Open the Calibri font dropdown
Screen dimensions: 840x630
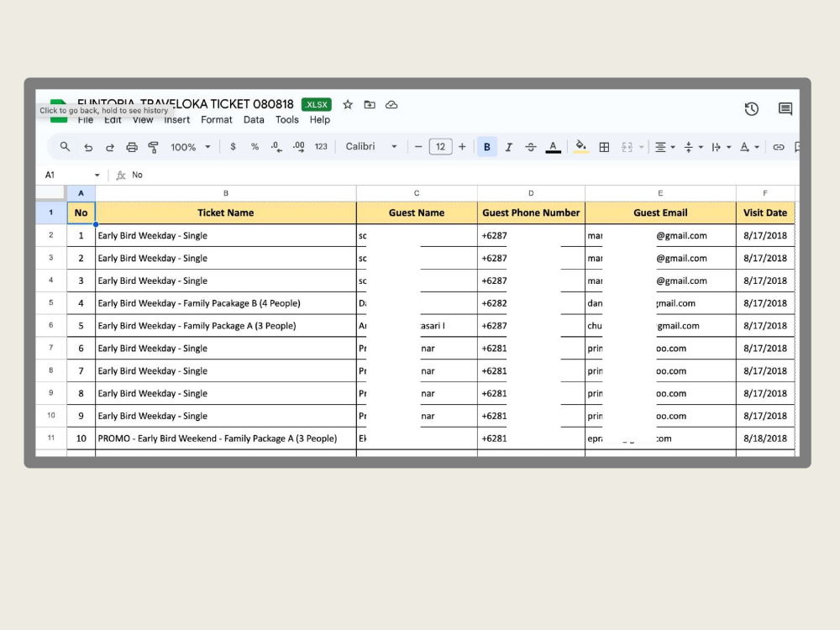pyautogui.click(x=371, y=147)
